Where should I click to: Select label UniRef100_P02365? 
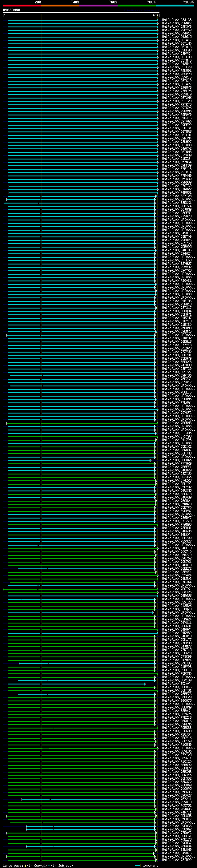(x=177, y=478)
